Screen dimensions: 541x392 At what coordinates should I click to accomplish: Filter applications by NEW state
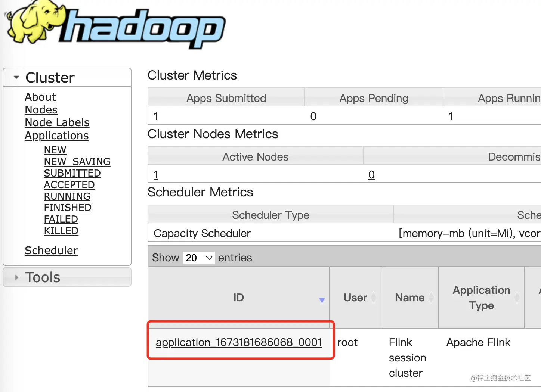coord(55,150)
